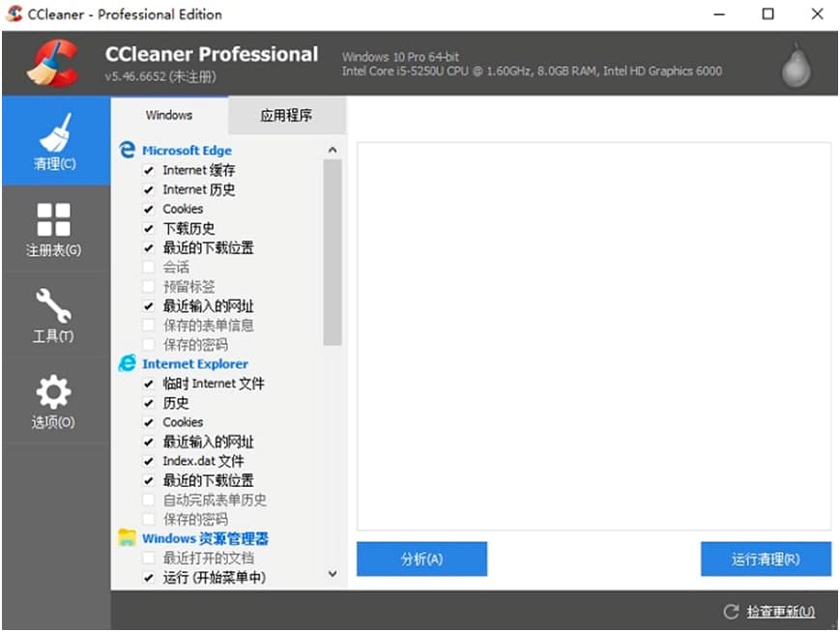Click the 分析(A) button
Viewport: 840px width, 632px height.
[421, 559]
